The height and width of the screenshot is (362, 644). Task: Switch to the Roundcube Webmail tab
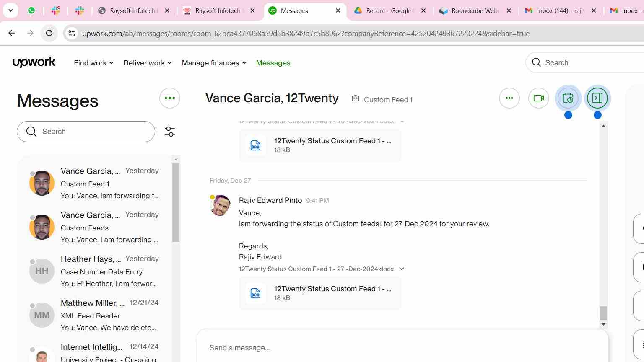point(475,11)
